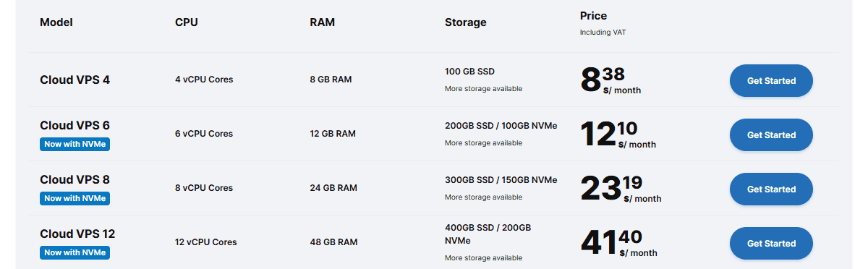Select the Cloud VPS 12 model name
Image resolution: width=868 pixels, height=269 pixels.
click(x=77, y=234)
